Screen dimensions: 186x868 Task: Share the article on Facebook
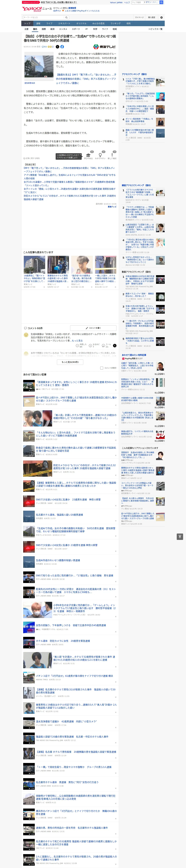[x=62, y=47]
